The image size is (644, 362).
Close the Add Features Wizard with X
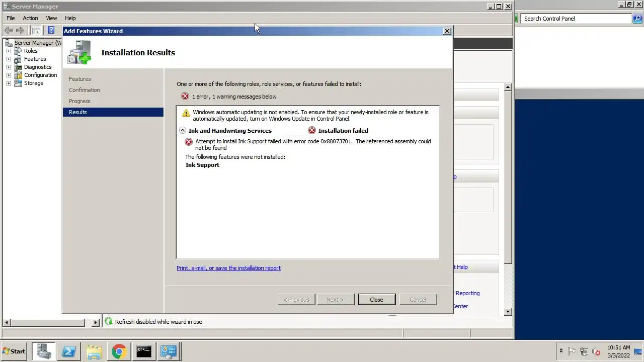(x=447, y=31)
